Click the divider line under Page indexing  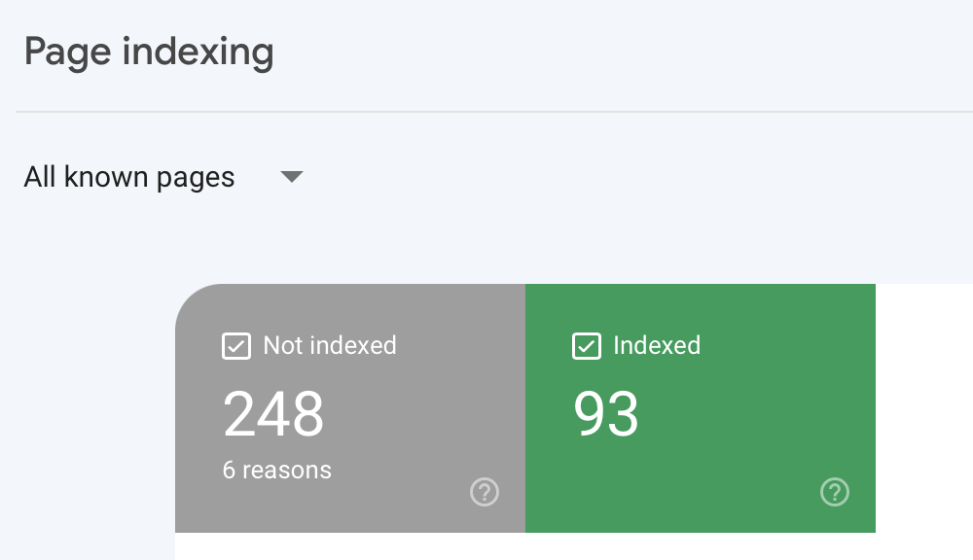(494, 112)
